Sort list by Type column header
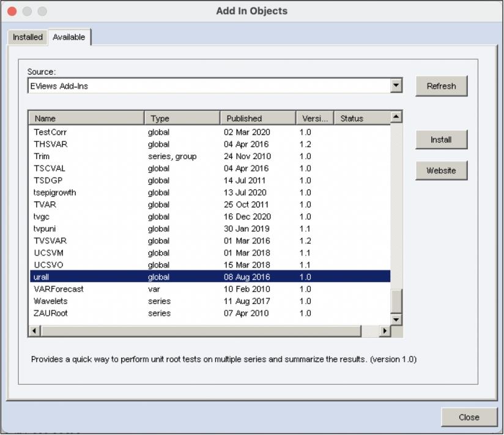This screenshot has height=435, width=504. [x=182, y=118]
